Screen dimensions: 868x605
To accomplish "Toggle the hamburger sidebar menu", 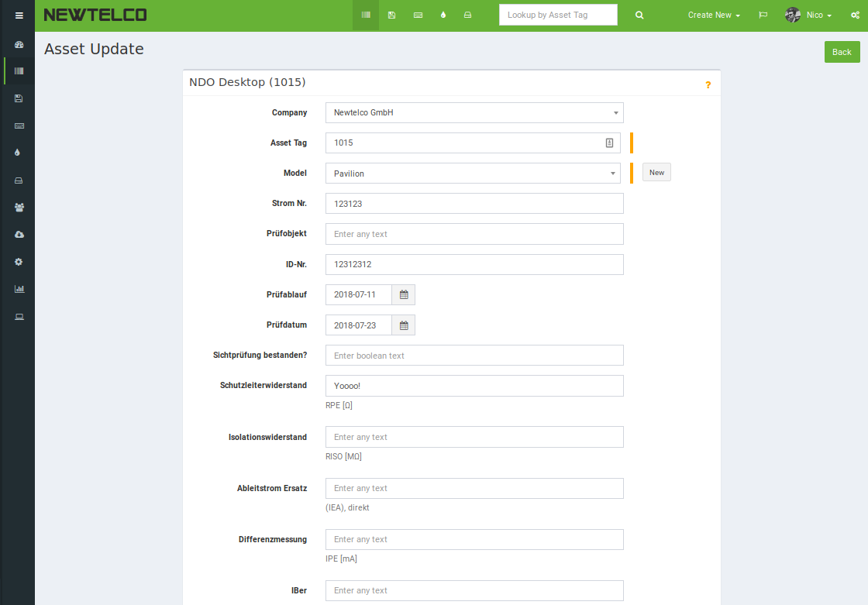I will pos(19,15).
